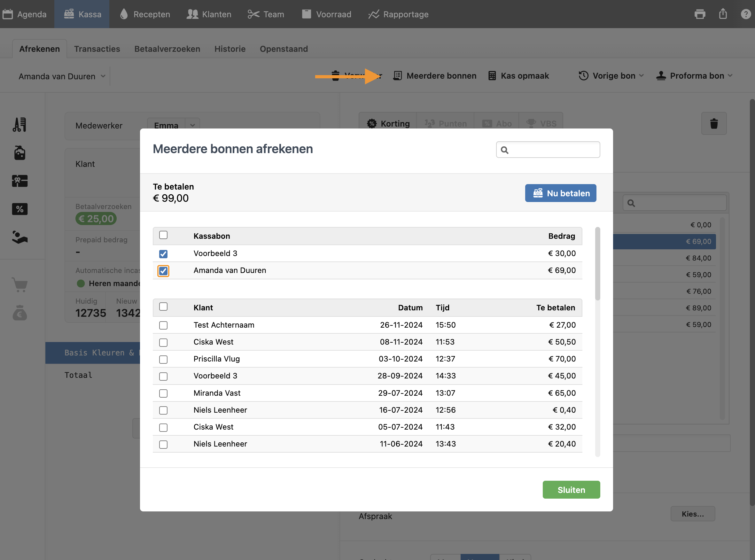755x560 pixels.
Task: Click the printer icon in top bar
Action: (699, 14)
